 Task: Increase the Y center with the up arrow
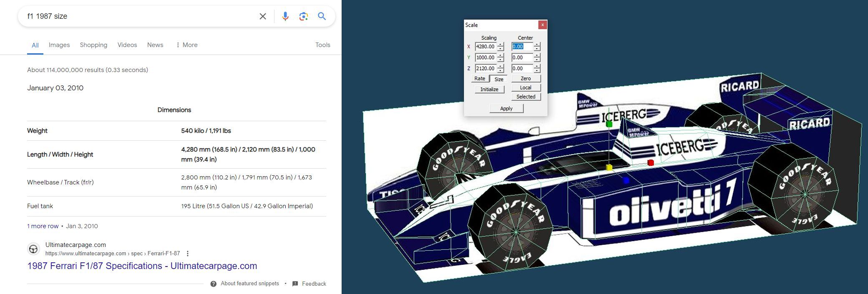tap(537, 55)
